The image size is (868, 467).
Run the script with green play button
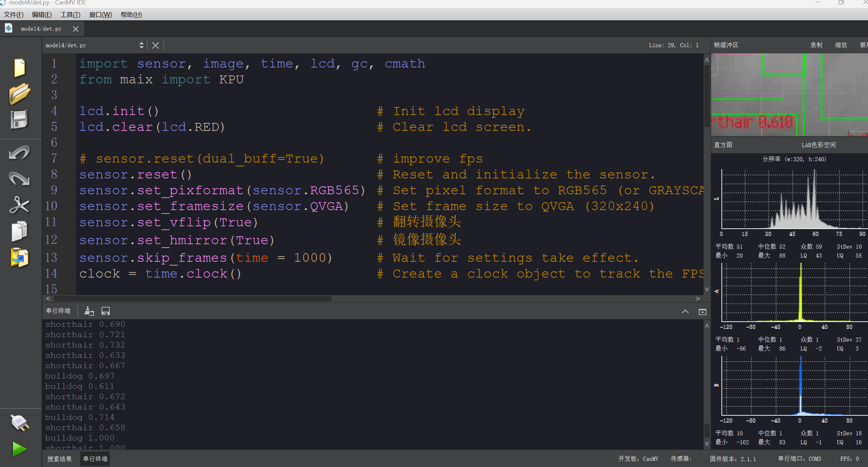20,449
